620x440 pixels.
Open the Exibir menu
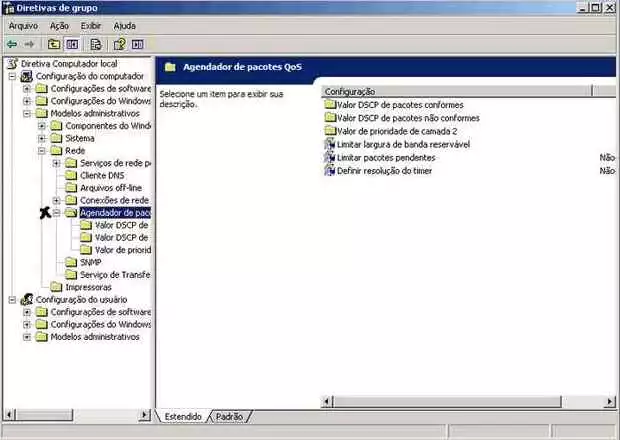[x=90, y=25]
